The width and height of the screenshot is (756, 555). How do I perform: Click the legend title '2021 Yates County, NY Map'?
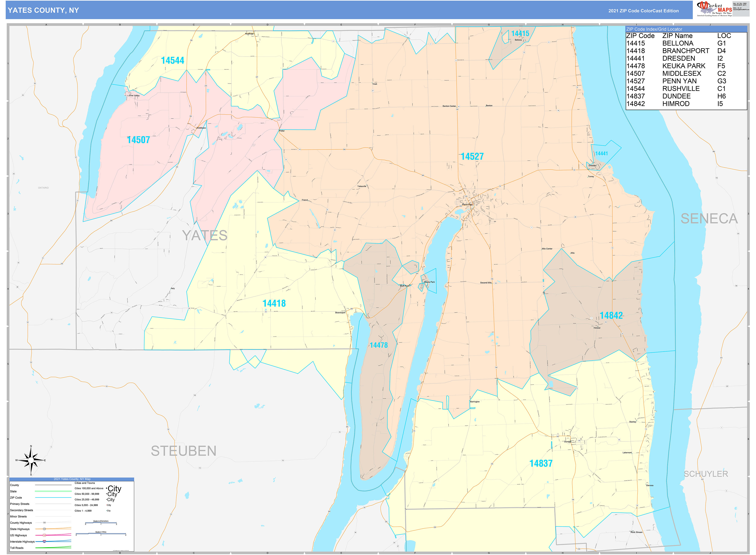(x=72, y=479)
